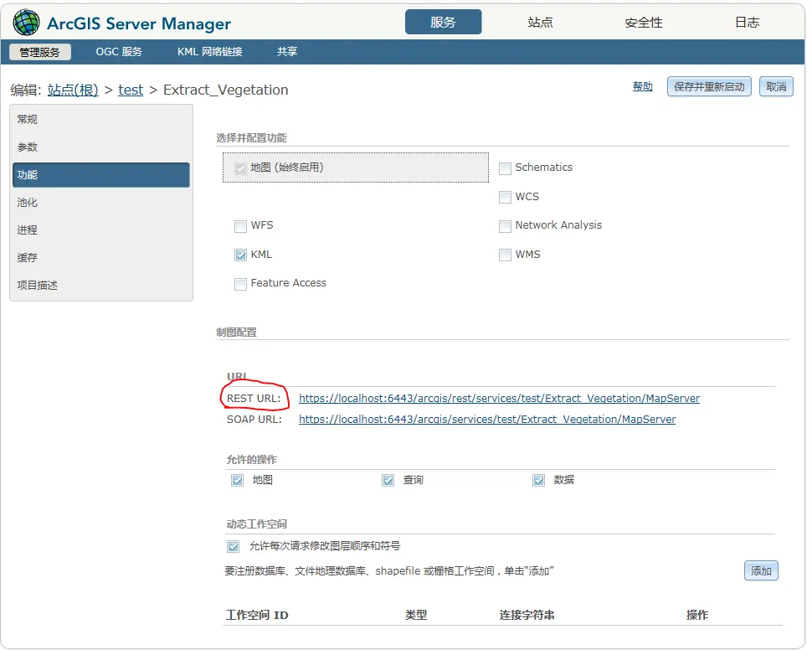
Task: Open the SOAP URL MapServer link
Action: coord(487,420)
